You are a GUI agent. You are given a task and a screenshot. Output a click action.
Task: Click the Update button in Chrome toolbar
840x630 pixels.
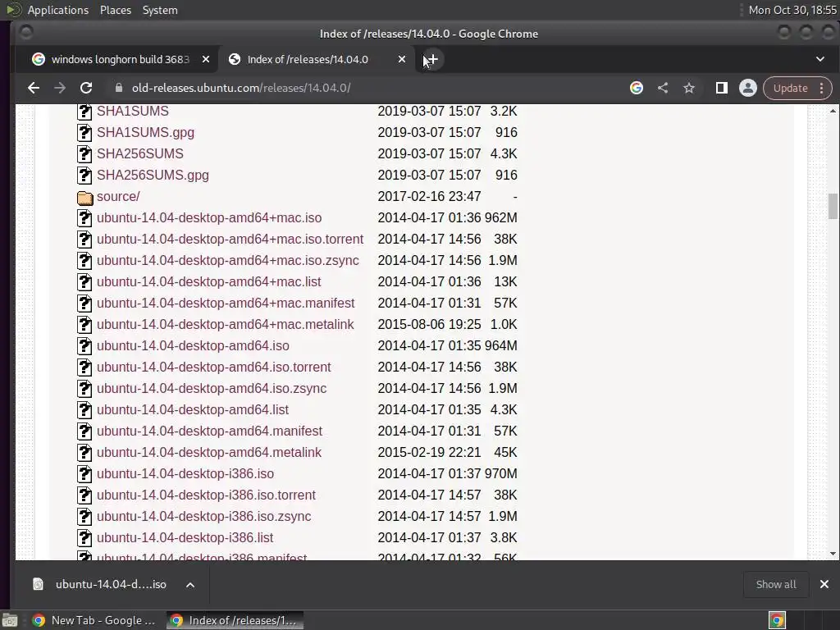point(790,88)
